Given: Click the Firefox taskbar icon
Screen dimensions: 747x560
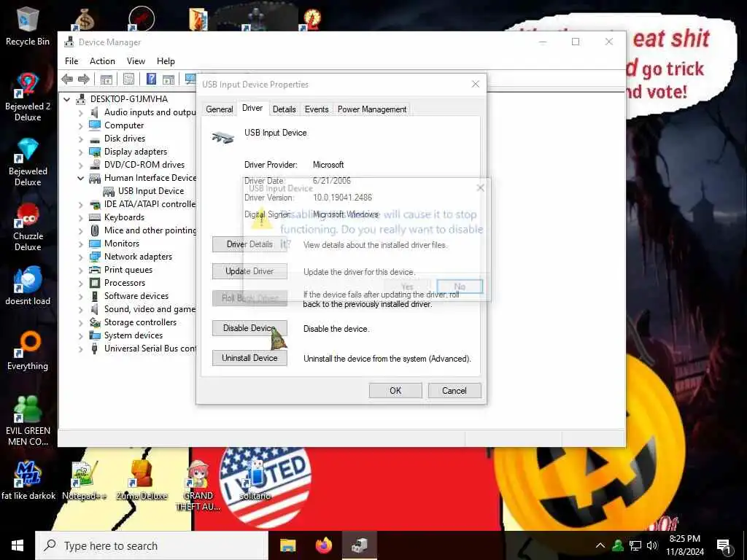Looking at the screenshot, I should tap(324, 545).
